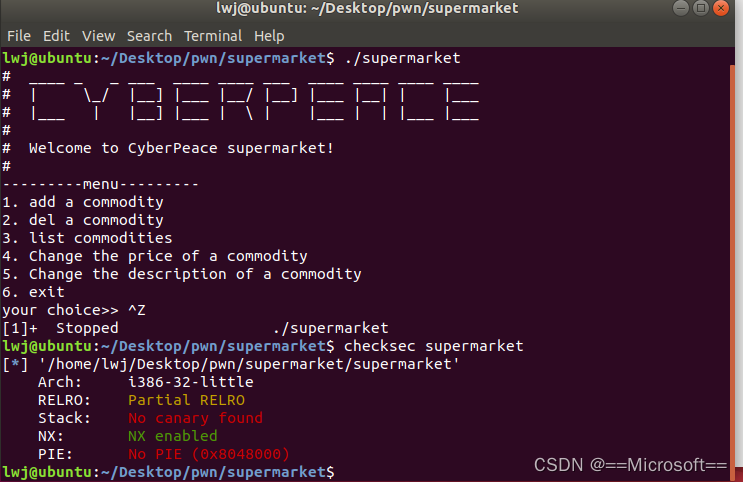Click the '3. list commodities' line
743x482 pixels.
[87, 238]
